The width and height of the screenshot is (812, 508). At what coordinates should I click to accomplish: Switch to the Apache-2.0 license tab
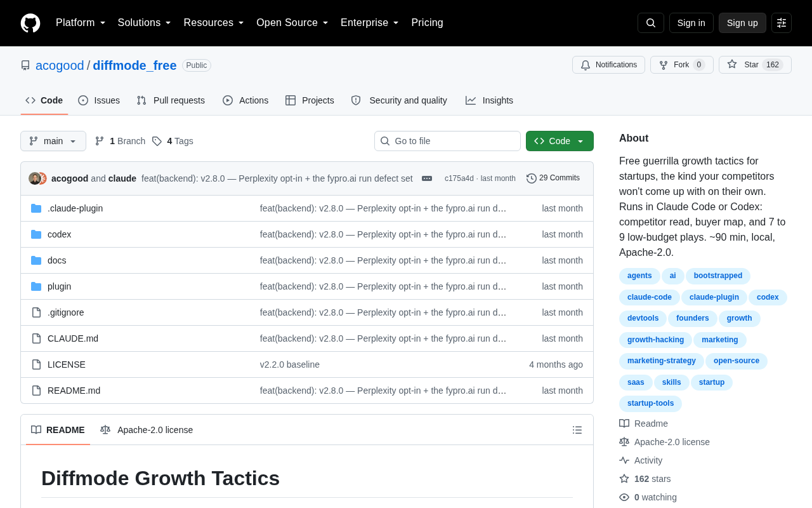[x=147, y=430]
